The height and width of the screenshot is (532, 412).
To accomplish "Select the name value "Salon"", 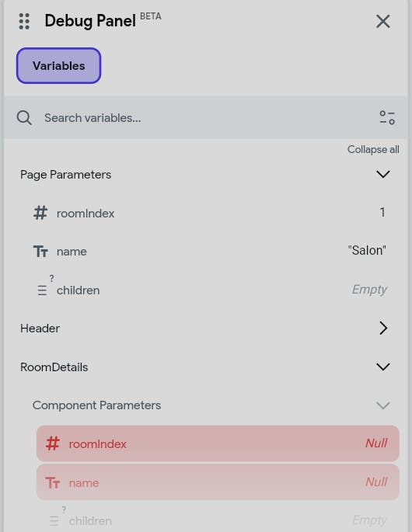I will tap(367, 250).
